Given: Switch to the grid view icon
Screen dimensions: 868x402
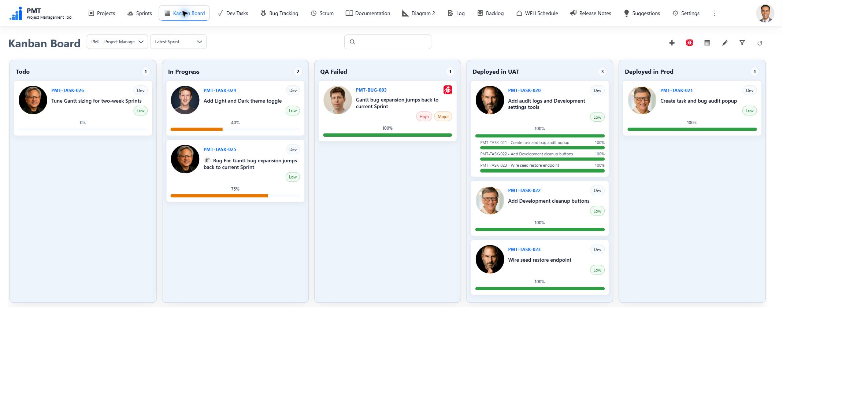Looking at the screenshot, I should coord(707,43).
